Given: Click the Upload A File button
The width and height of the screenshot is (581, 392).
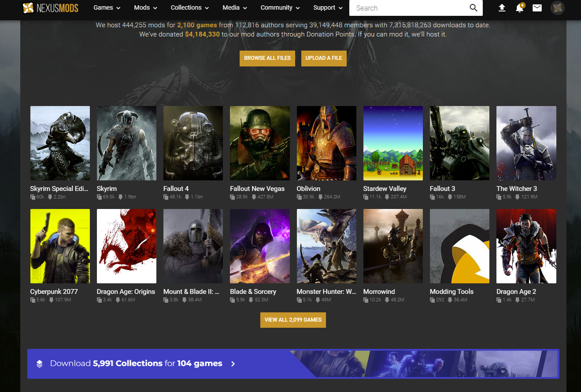Looking at the screenshot, I should 324,58.
